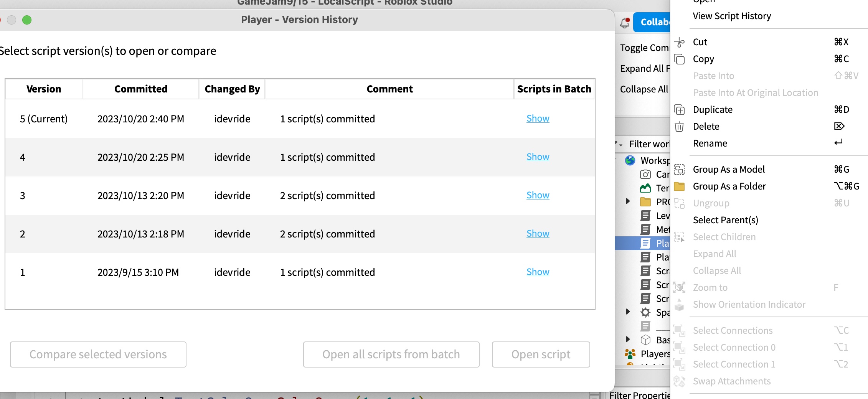Select the Baseplate cube icon
This screenshot has height=399, width=868.
coord(646,339)
